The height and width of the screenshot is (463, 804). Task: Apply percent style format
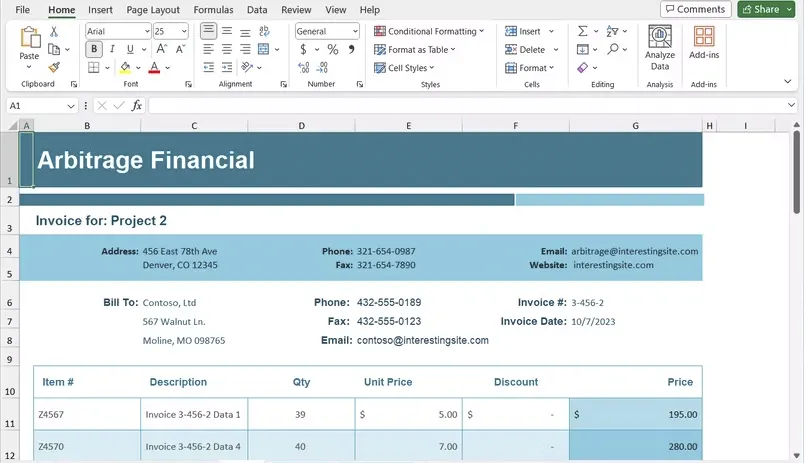tap(332, 49)
